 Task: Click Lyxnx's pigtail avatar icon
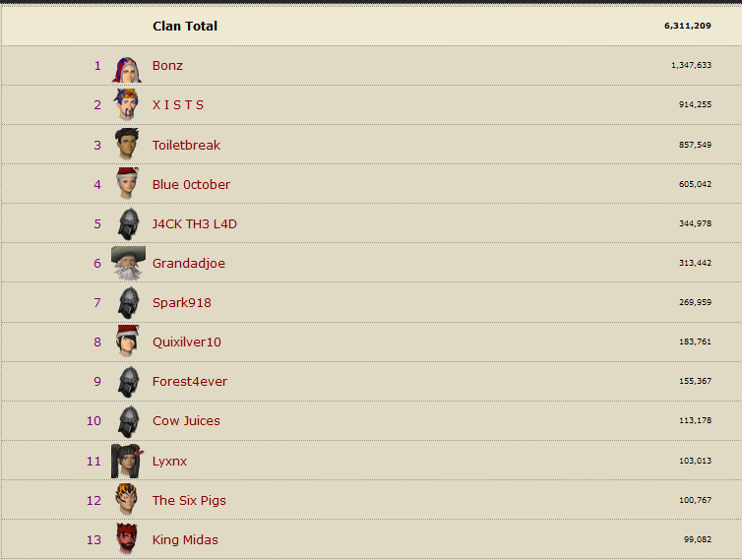pos(127,461)
